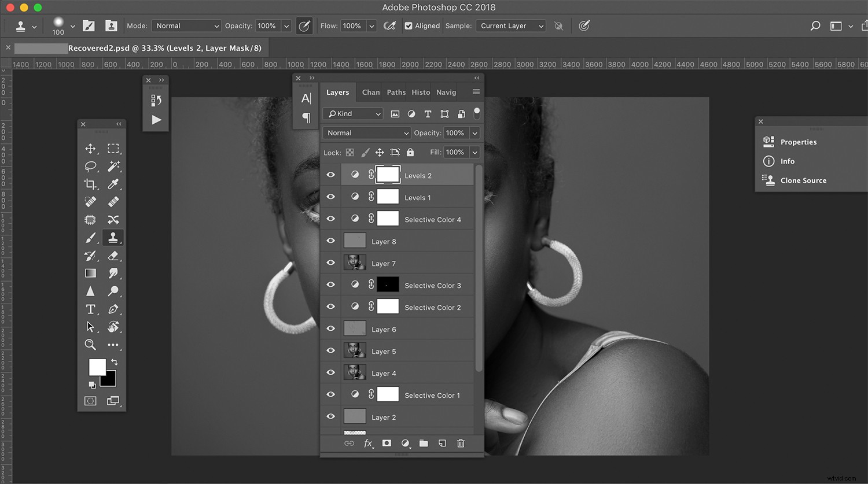868x484 pixels.
Task: Open the Mode dropdown in options bar
Action: (x=186, y=25)
